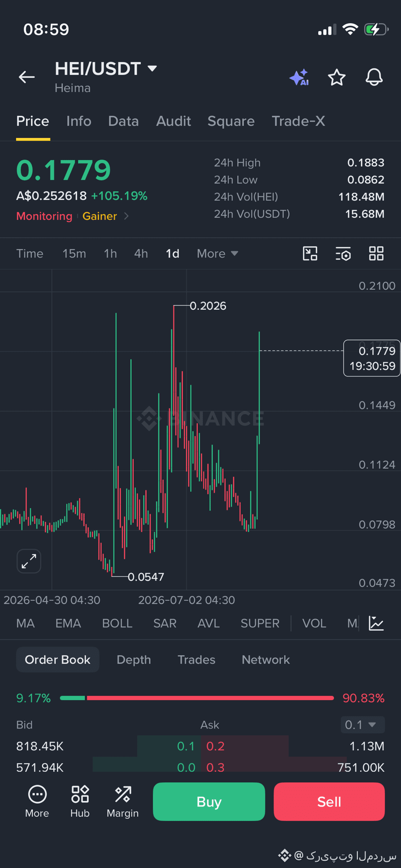Toggle the AVL indicator
Screen dimensions: 401x868
tap(209, 624)
